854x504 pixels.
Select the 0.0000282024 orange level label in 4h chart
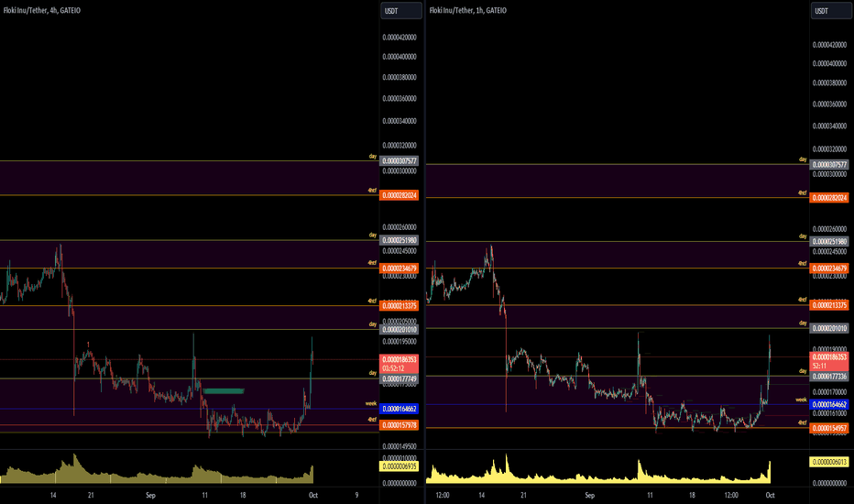(x=400, y=195)
